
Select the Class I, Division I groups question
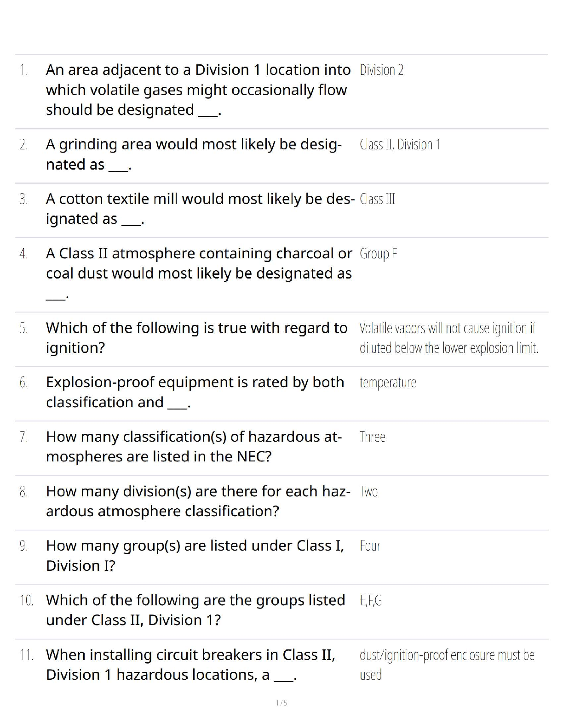(x=195, y=556)
